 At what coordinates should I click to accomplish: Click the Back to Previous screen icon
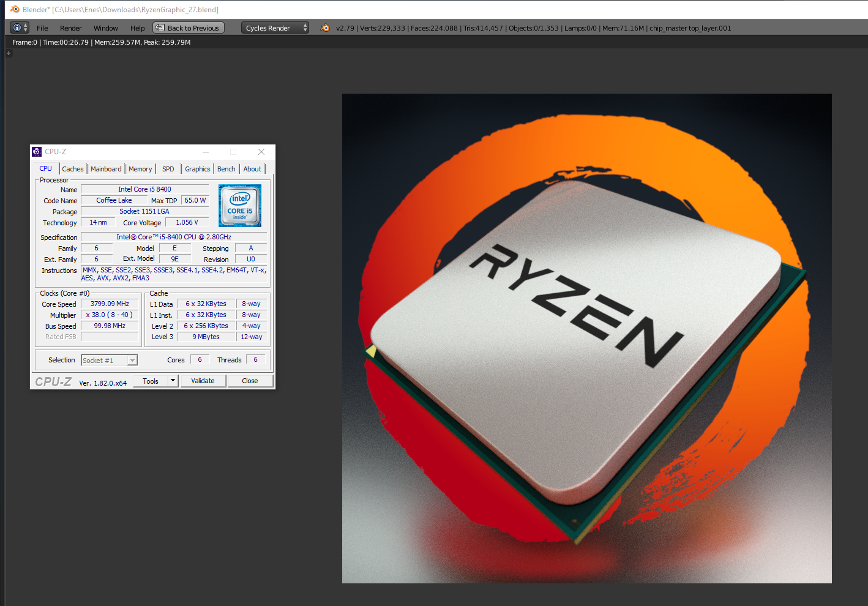160,28
